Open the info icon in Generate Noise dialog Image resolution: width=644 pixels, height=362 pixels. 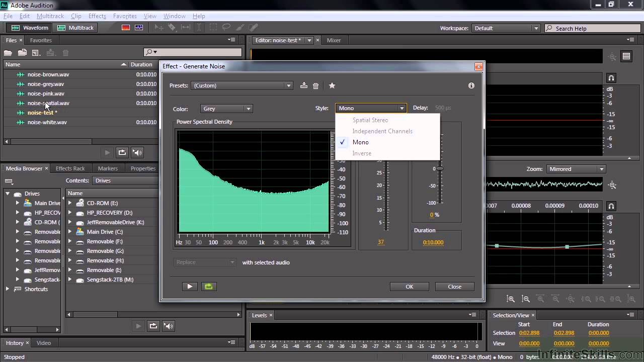click(471, 85)
